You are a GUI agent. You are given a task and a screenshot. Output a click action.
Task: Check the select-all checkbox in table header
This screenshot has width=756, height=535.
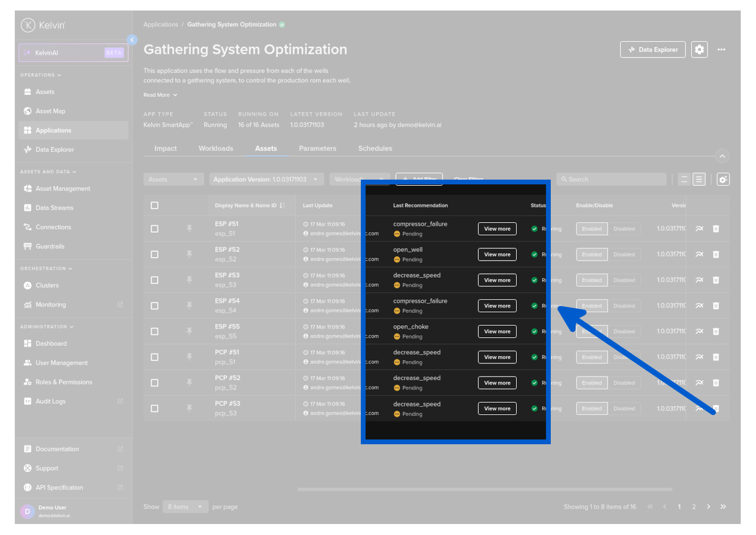[155, 205]
